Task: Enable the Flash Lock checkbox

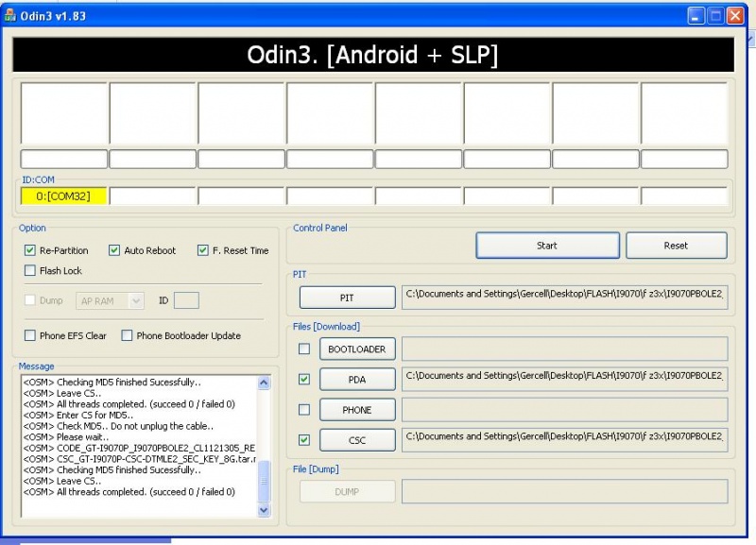Action: 30,270
